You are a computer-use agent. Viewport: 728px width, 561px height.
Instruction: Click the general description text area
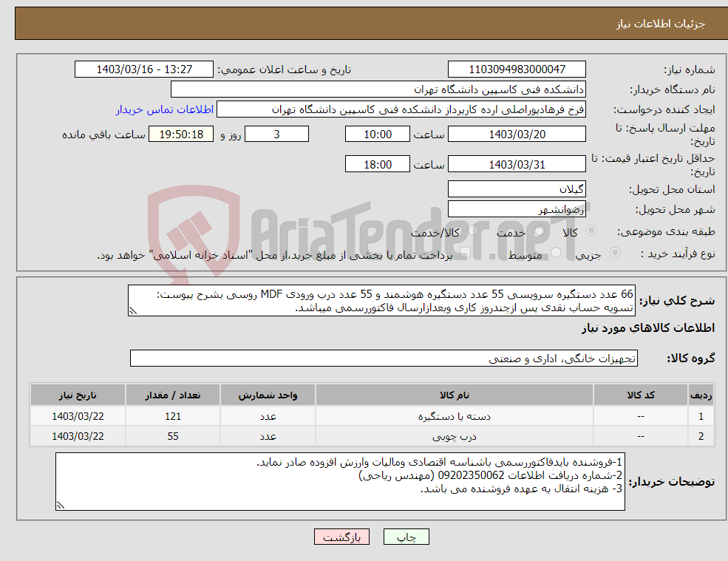(381, 301)
